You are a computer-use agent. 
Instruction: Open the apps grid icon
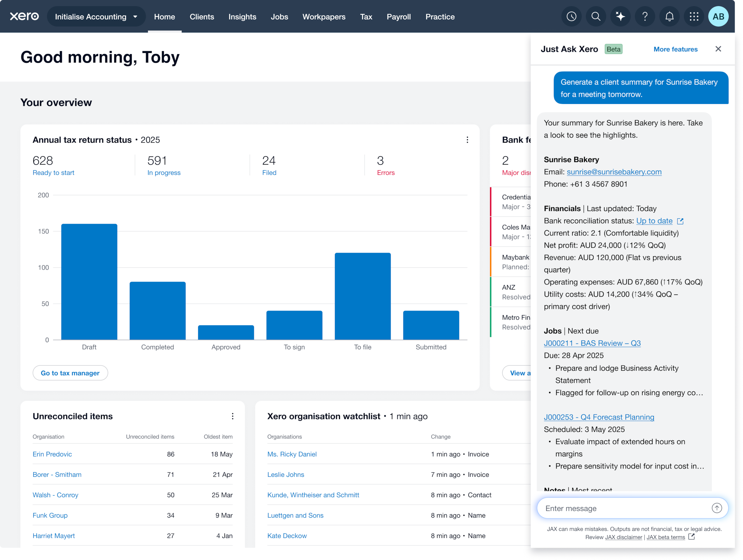click(x=694, y=16)
